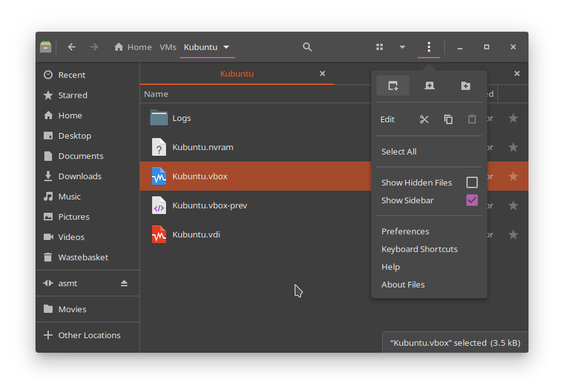Select the Kubuntu.nvram file name
The width and height of the screenshot is (564, 392).
(x=203, y=148)
